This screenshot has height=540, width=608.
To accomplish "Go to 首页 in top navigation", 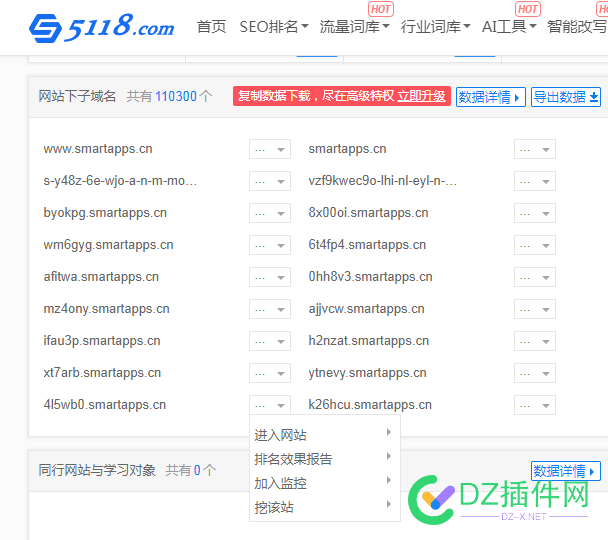I will [211, 27].
